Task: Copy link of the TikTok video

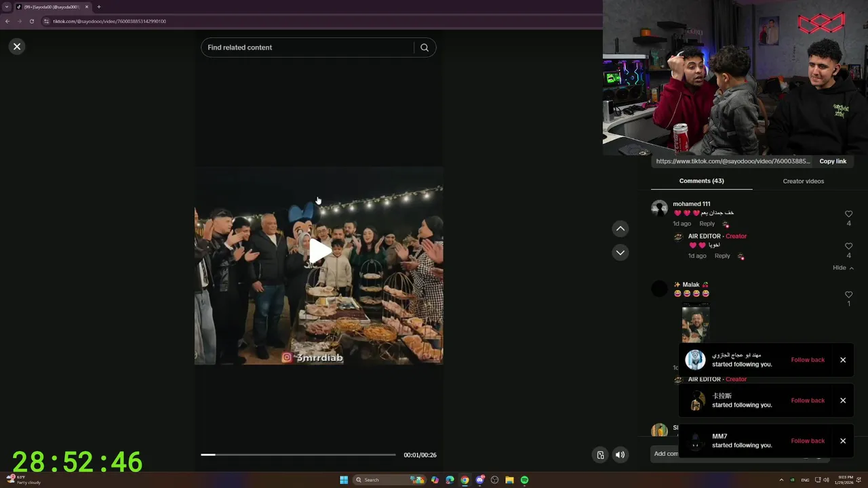Action: [x=833, y=161]
